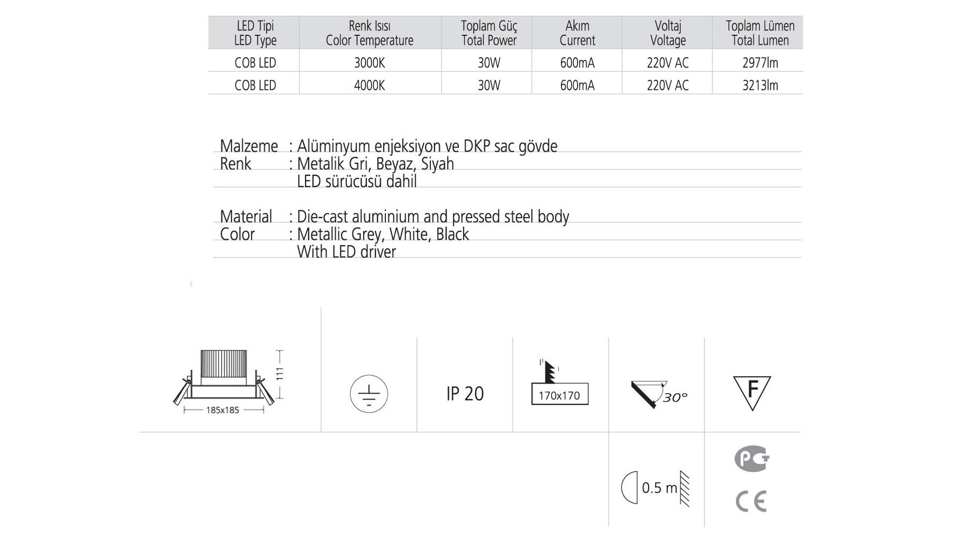The image size is (980, 551).
Task: Click the 0.5 m minimum distance icon
Action: coord(656,487)
